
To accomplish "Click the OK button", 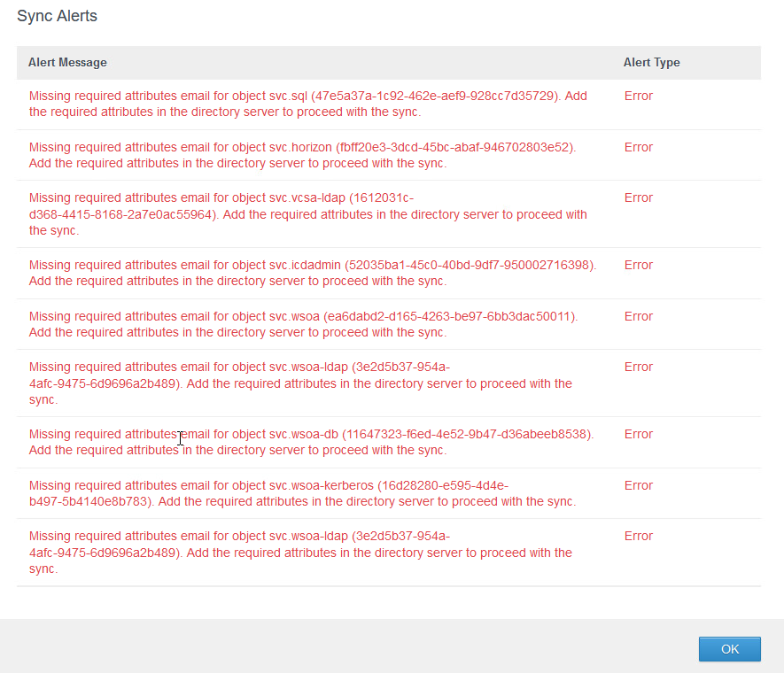I will (729, 649).
